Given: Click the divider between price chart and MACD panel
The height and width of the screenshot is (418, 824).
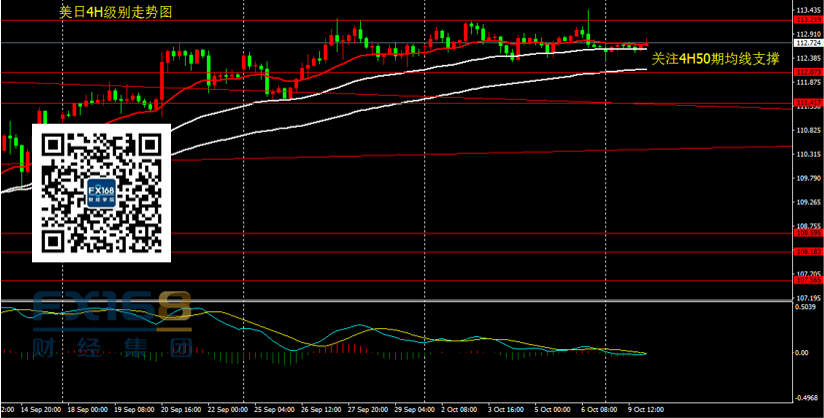Looking at the screenshot, I should pos(400,300).
